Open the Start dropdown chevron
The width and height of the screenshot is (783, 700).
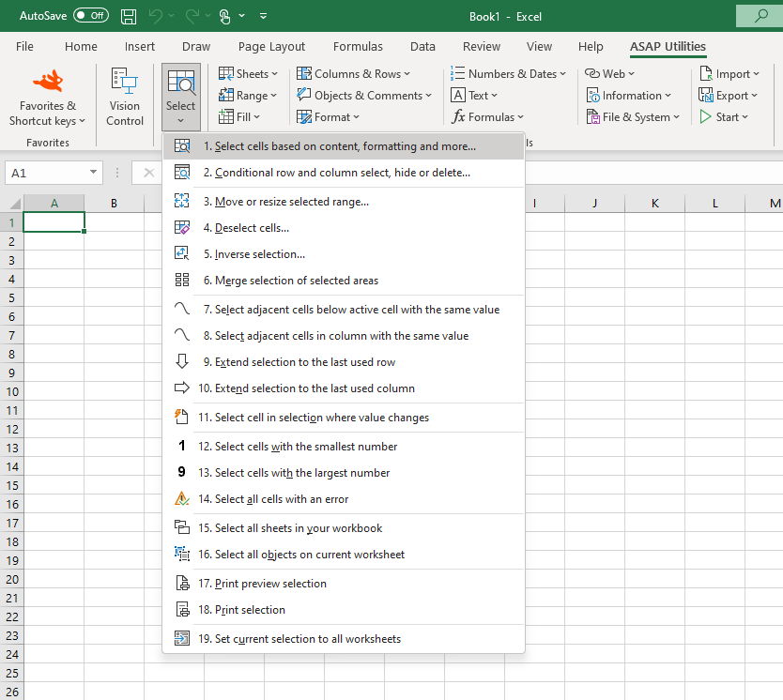743,116
